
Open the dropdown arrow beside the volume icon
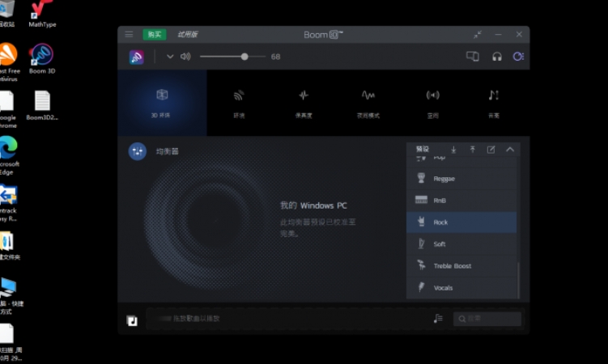pyautogui.click(x=170, y=57)
